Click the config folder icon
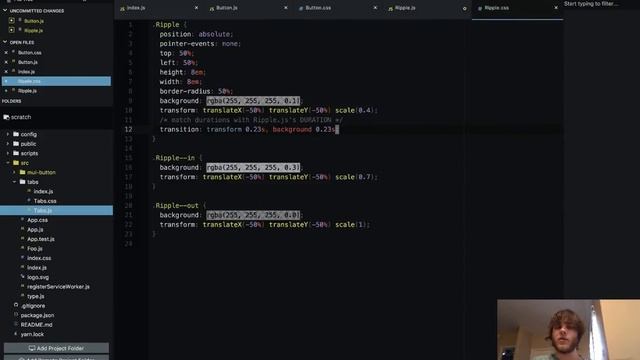 [x=16, y=134]
